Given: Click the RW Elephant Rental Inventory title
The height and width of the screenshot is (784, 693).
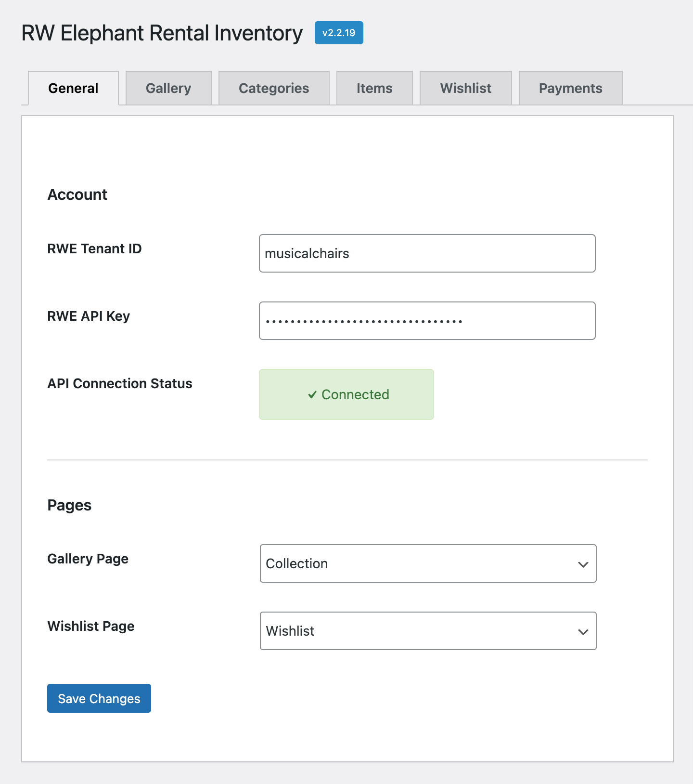Looking at the screenshot, I should [162, 33].
